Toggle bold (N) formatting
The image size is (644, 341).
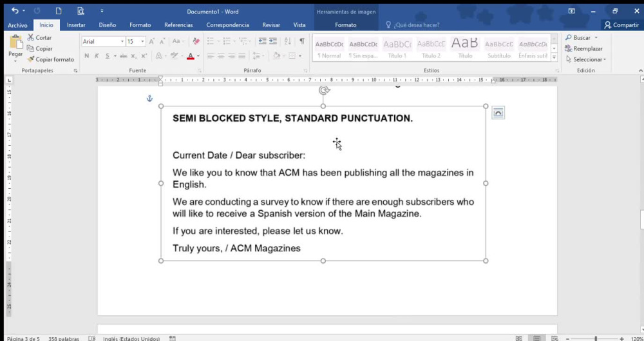pos(87,56)
